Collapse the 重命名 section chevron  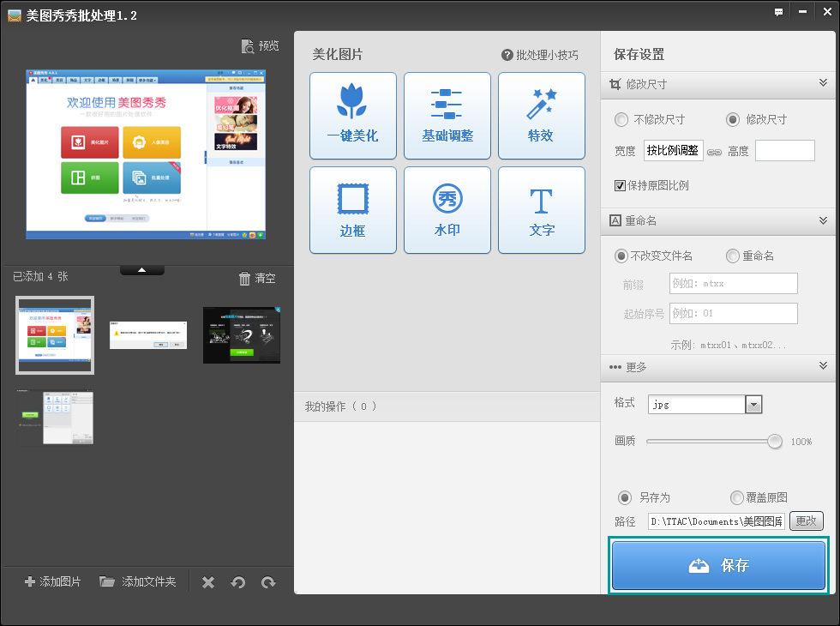point(823,220)
